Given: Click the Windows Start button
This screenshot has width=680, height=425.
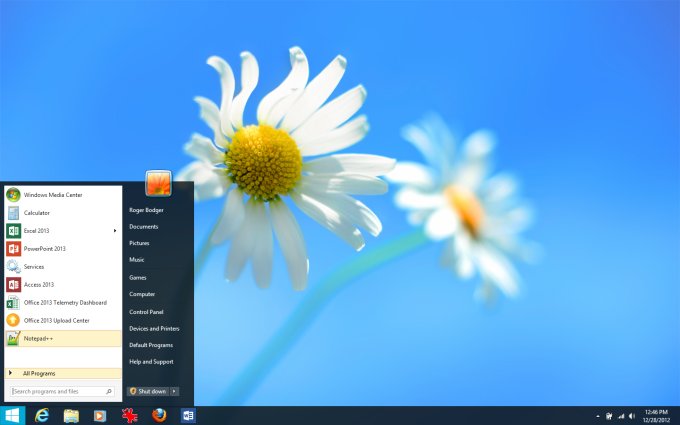Looking at the screenshot, I should coord(12,415).
